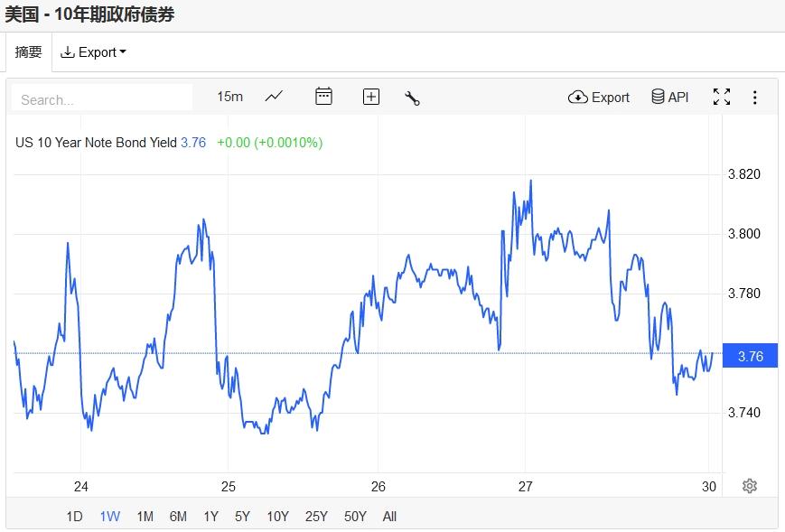
Task: Open the API database icon
Action: (x=669, y=97)
